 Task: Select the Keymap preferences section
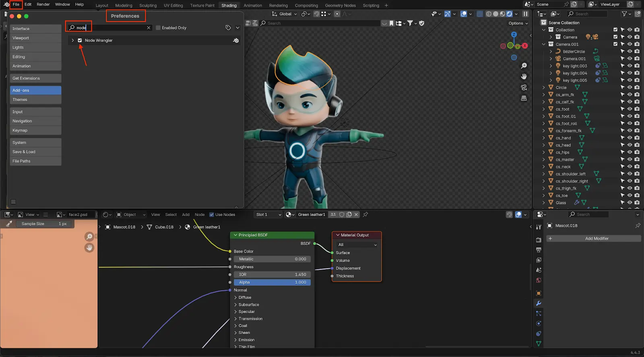(36, 130)
